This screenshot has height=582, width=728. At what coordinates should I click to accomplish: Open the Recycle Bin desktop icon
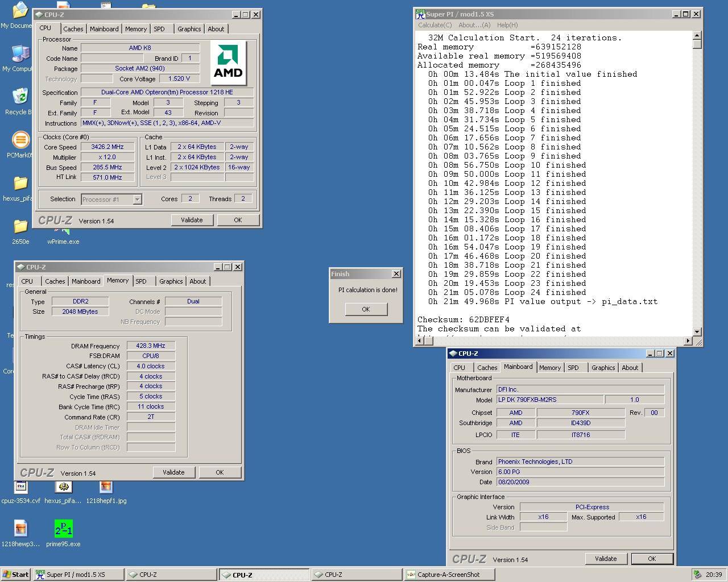coord(20,97)
